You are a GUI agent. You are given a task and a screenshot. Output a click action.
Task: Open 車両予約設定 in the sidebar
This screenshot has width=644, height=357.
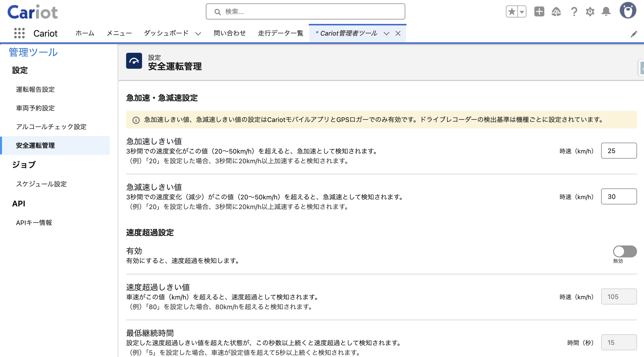click(x=35, y=108)
